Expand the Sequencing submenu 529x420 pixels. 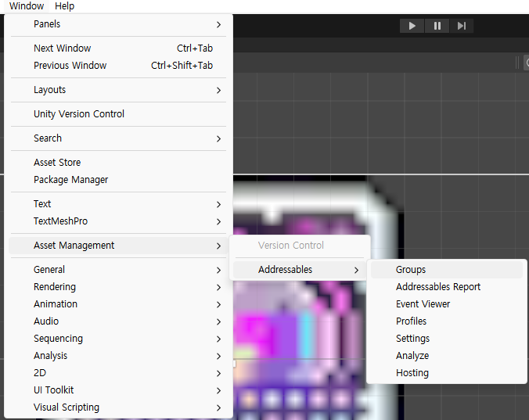pyautogui.click(x=118, y=339)
